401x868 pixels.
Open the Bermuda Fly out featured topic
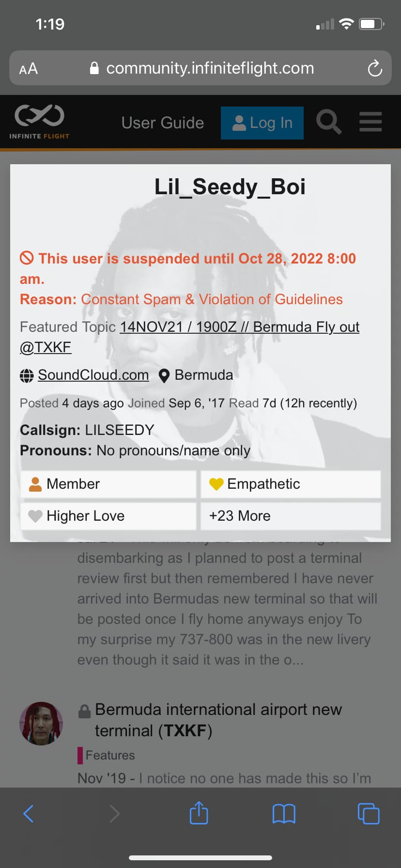tap(239, 327)
